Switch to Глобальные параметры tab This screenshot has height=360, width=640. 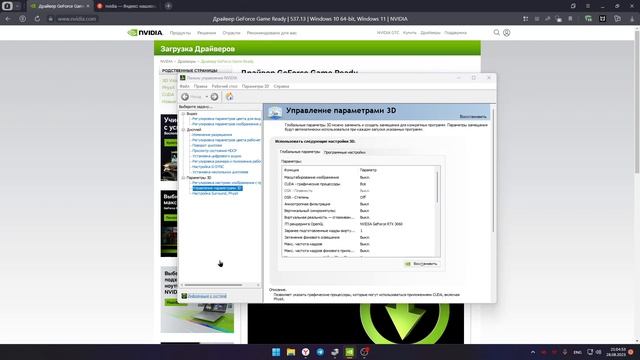(300, 152)
